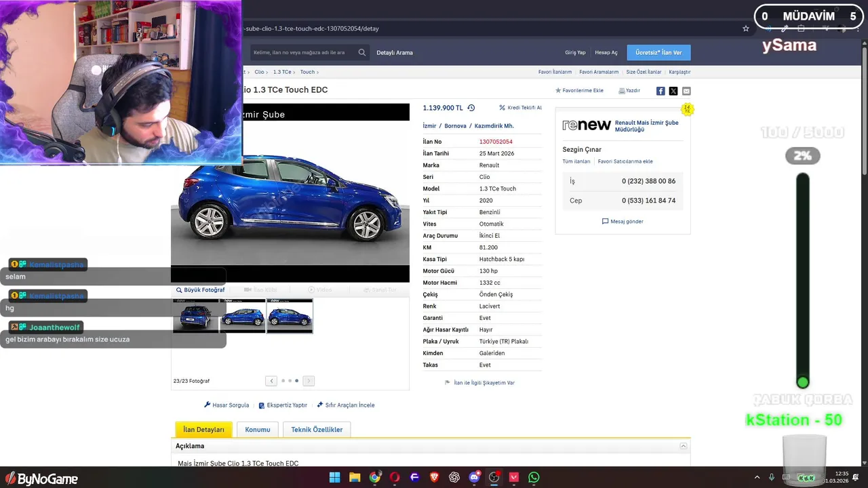
Task: Click the Touch breadcrumb link
Action: coord(307,72)
